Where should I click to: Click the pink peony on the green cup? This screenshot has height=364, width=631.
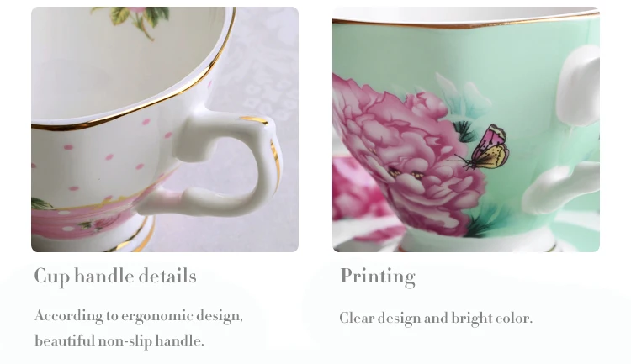(x=406, y=153)
